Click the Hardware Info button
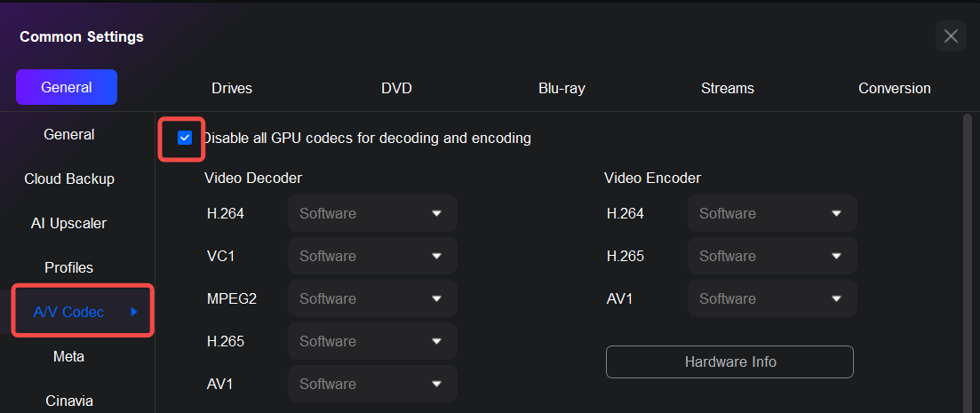The image size is (980, 413). [x=729, y=361]
